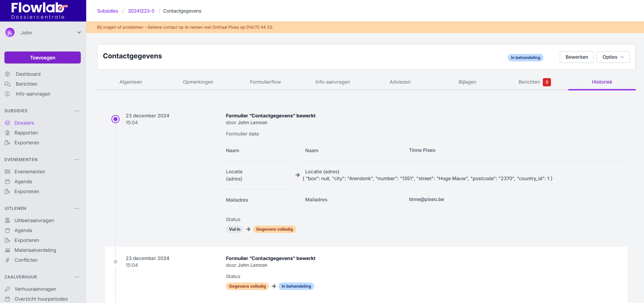Viewport: 644px width, 303px height.
Task: Click the Bewerken button
Action: pyautogui.click(x=577, y=57)
